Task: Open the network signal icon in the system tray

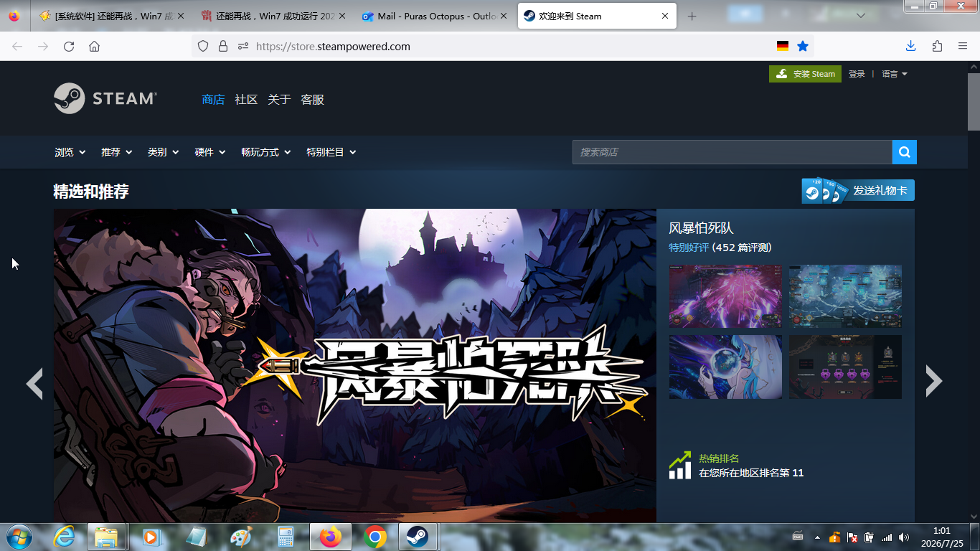Action: coord(887,537)
